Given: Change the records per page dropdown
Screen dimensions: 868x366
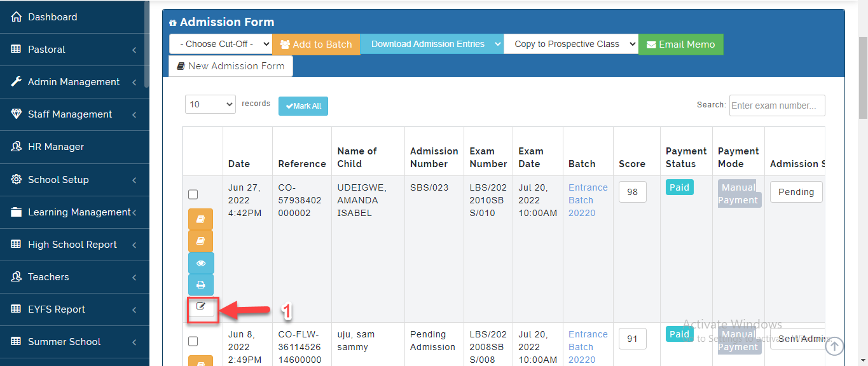Looking at the screenshot, I should 210,104.
